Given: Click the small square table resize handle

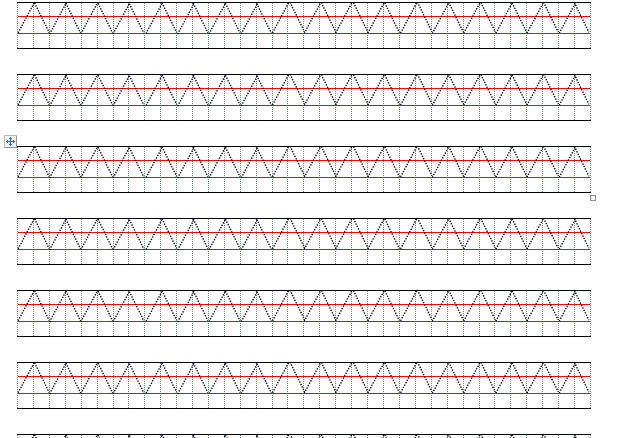Looking at the screenshot, I should tap(592, 198).
